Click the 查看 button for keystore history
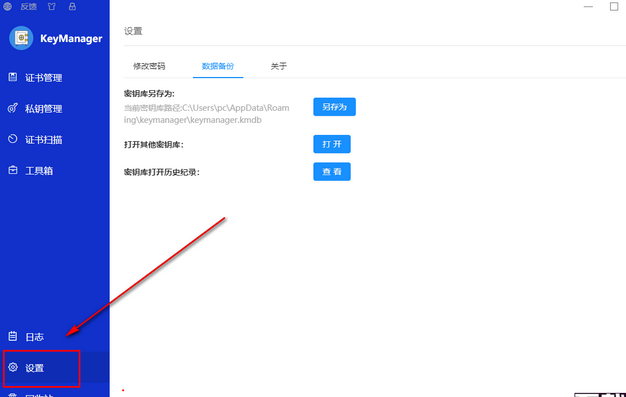This screenshot has height=397, width=626. coord(332,172)
